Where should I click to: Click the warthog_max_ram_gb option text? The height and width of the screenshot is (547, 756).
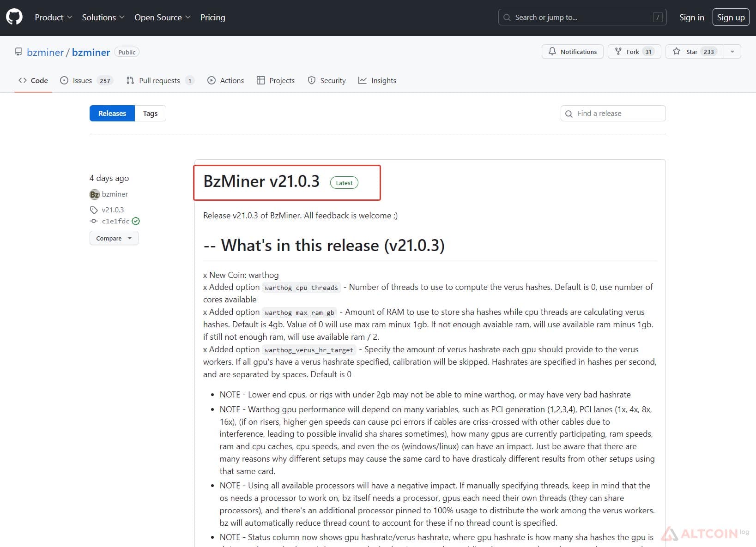pyautogui.click(x=299, y=313)
